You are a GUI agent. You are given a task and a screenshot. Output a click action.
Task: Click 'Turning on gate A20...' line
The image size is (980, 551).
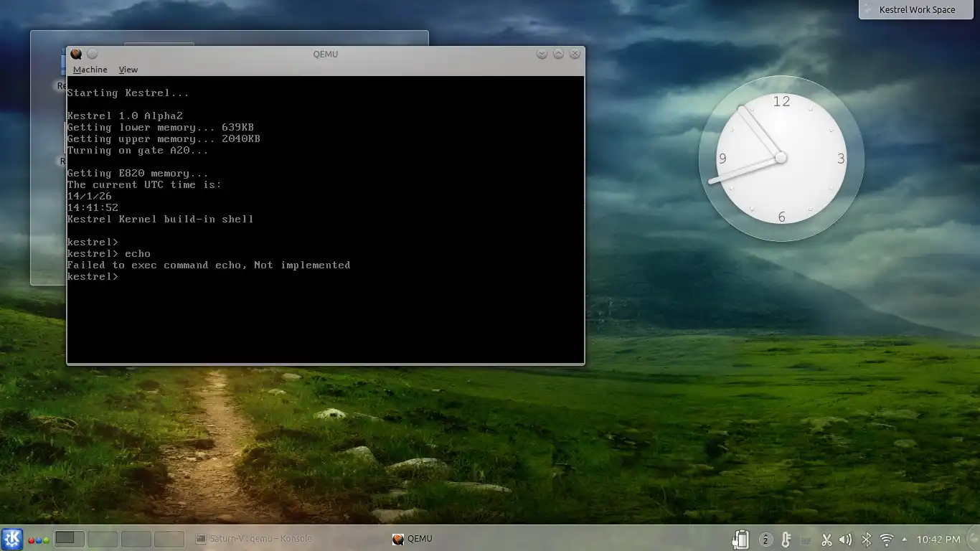click(x=138, y=151)
